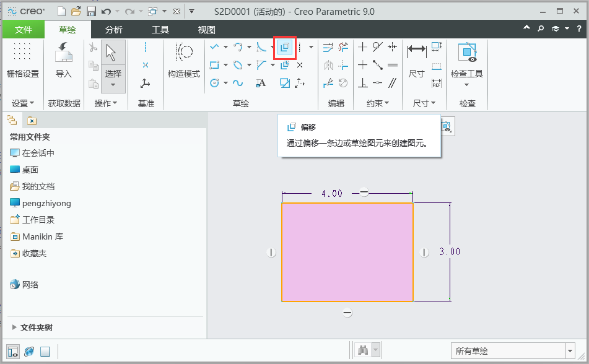The image size is (589, 364).
Task: Switch to the Sketch (草绘) ribbon tab
Action: (68, 30)
